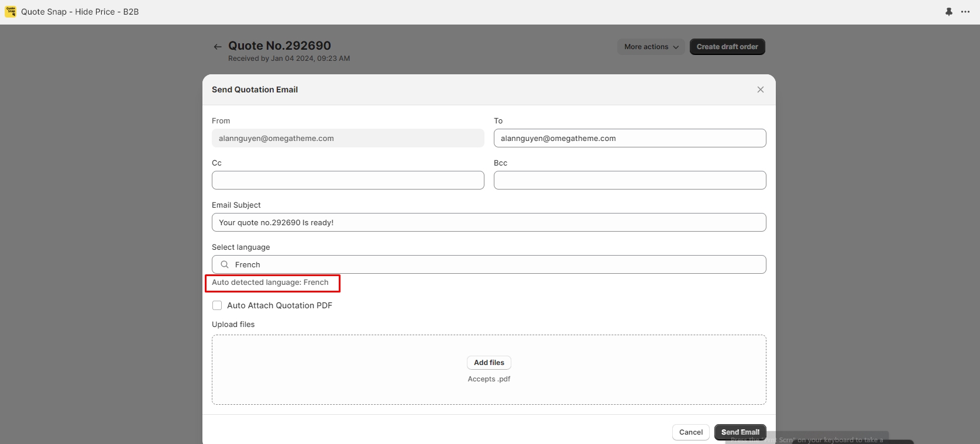The width and height of the screenshot is (980, 444).
Task: Enable Auto Attach Quotation PDF checkbox
Action: (x=217, y=305)
